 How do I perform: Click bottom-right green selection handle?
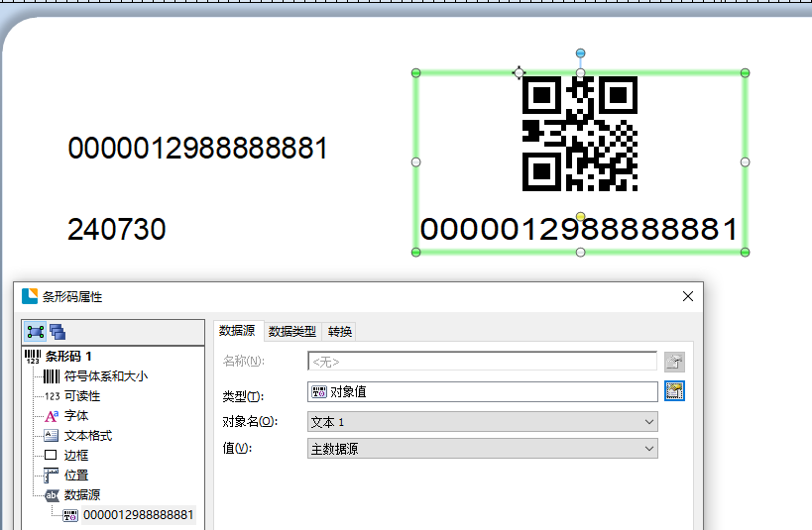click(x=746, y=252)
